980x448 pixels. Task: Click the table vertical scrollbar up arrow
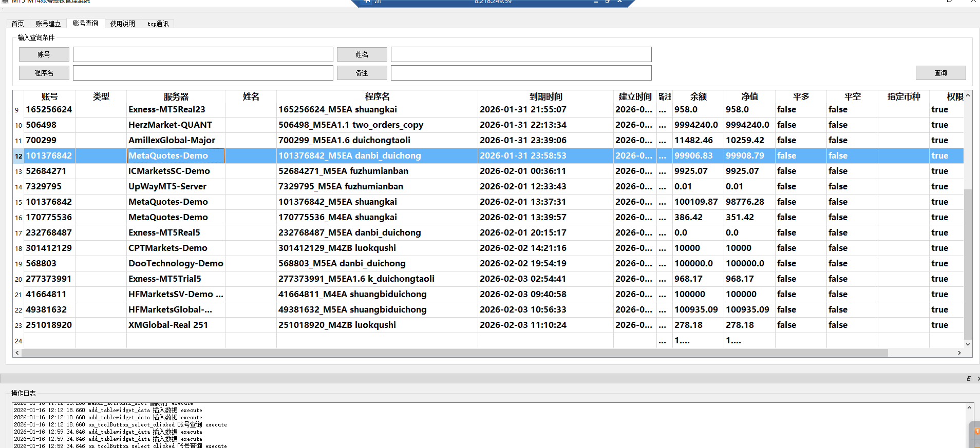click(968, 95)
